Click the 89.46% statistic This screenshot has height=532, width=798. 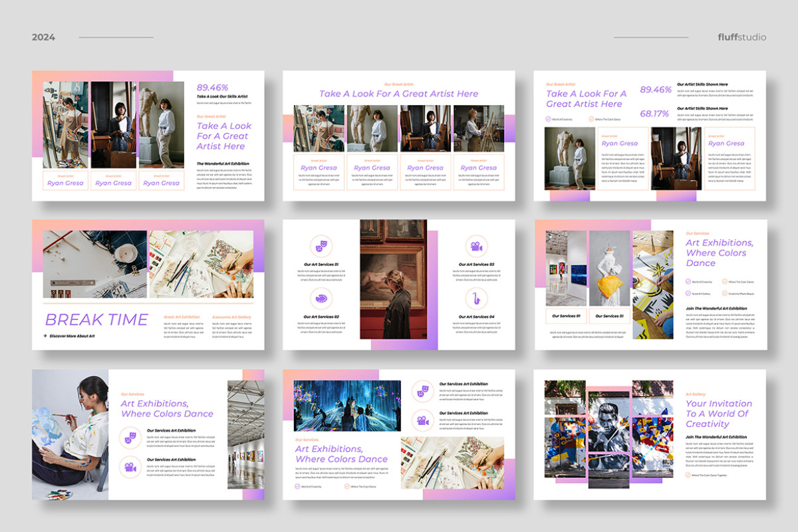point(212,87)
